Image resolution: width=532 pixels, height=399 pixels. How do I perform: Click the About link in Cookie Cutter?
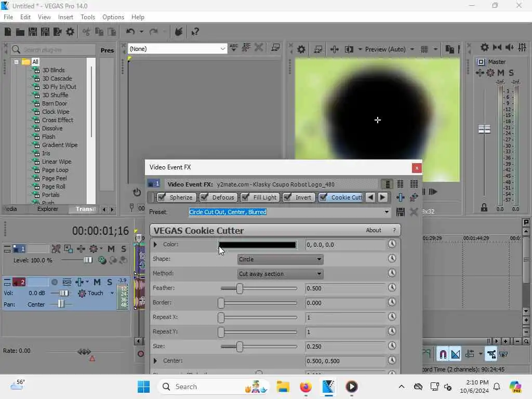374,230
